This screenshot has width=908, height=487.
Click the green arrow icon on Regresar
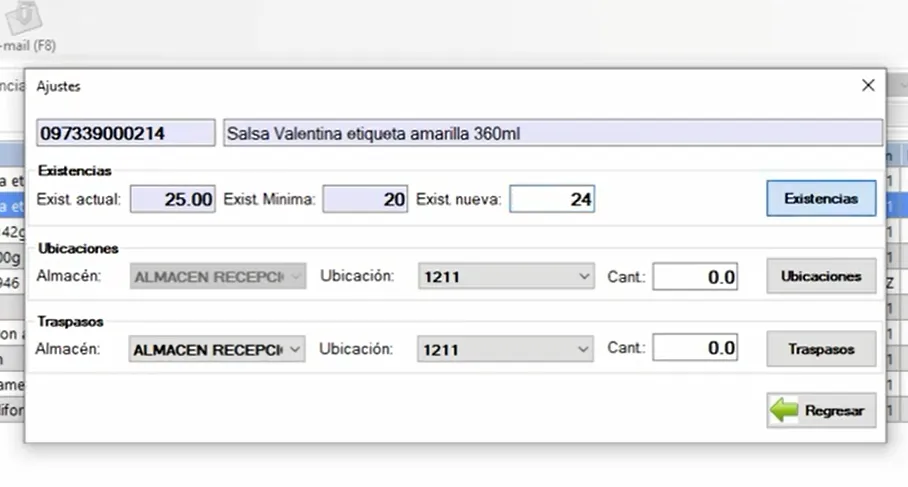click(785, 410)
